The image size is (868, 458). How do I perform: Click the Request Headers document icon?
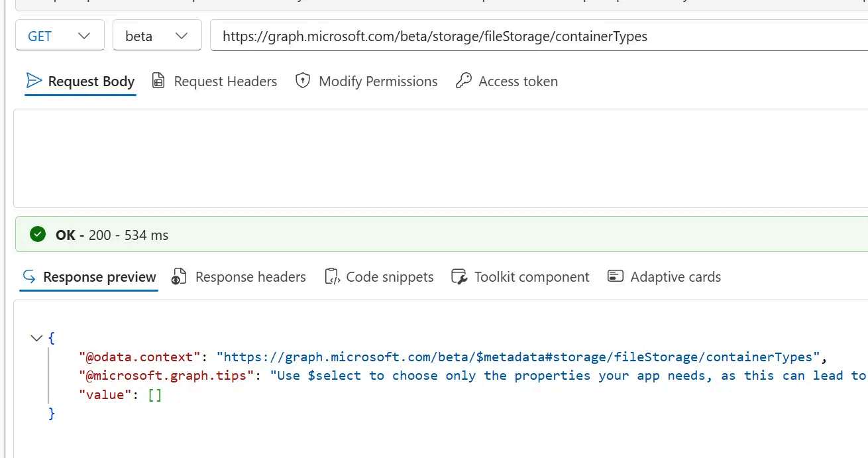tap(158, 81)
